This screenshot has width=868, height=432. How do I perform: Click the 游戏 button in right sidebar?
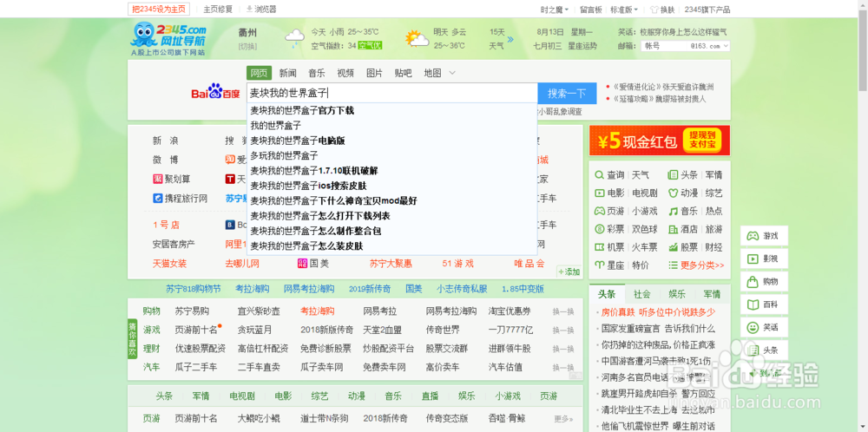coord(763,236)
